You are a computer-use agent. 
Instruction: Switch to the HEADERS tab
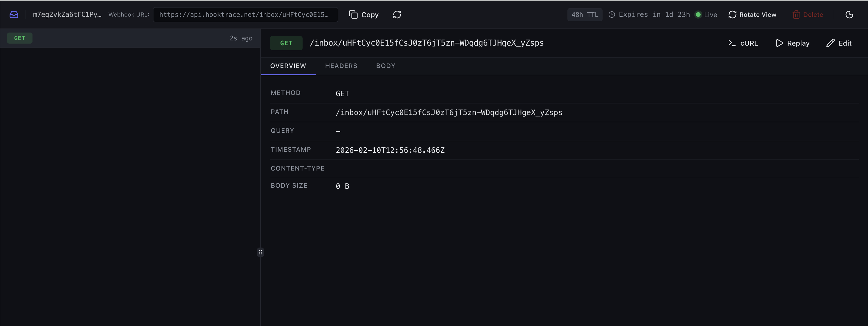point(341,66)
